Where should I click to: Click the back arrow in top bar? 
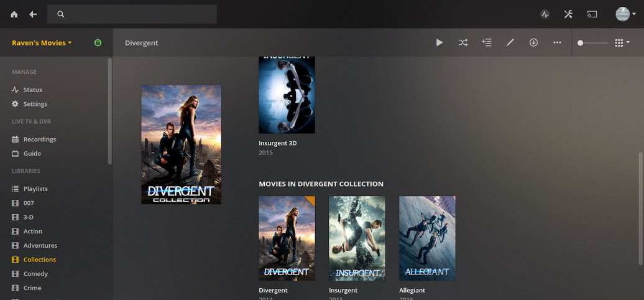34,14
